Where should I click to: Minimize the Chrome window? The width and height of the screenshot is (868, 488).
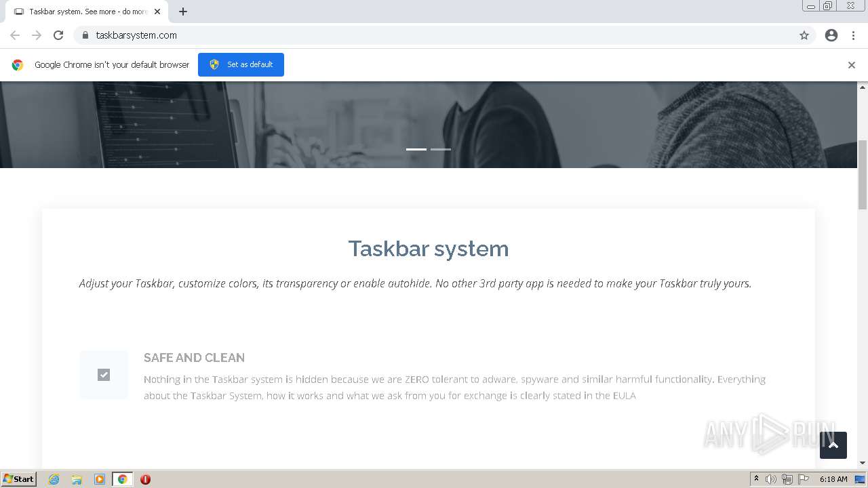(811, 6)
